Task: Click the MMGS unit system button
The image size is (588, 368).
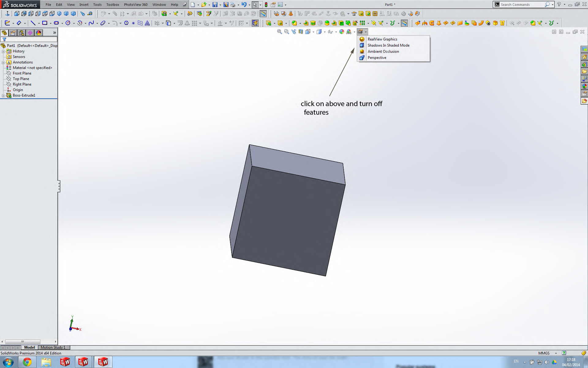Action: 544,353
